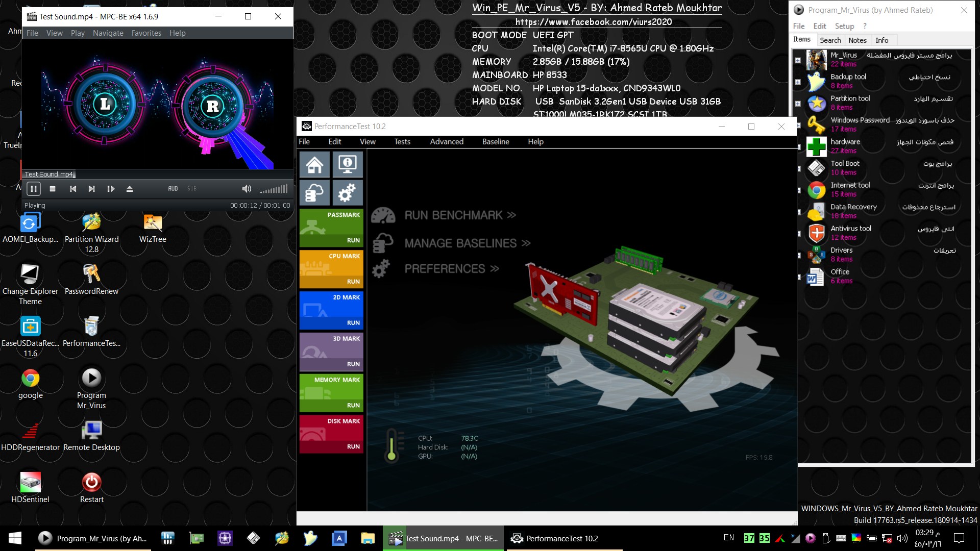Open EaseUS Data Recovery 11.6 desktop icon

[30, 337]
